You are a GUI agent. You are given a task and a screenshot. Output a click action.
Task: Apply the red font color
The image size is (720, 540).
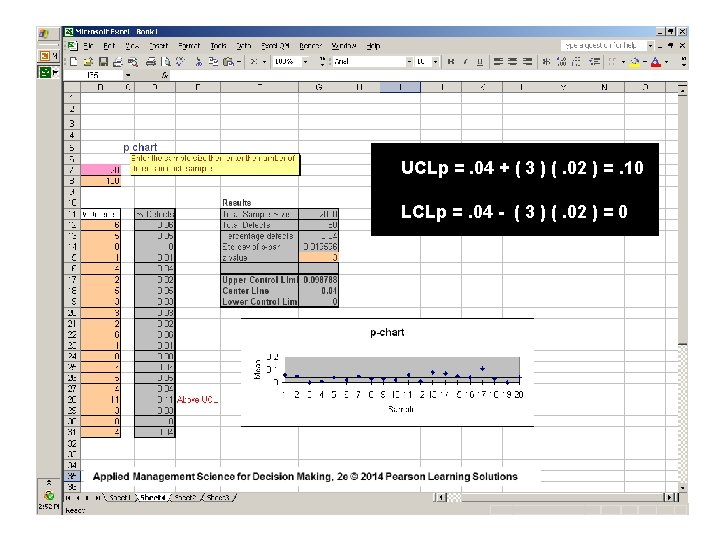point(656,62)
